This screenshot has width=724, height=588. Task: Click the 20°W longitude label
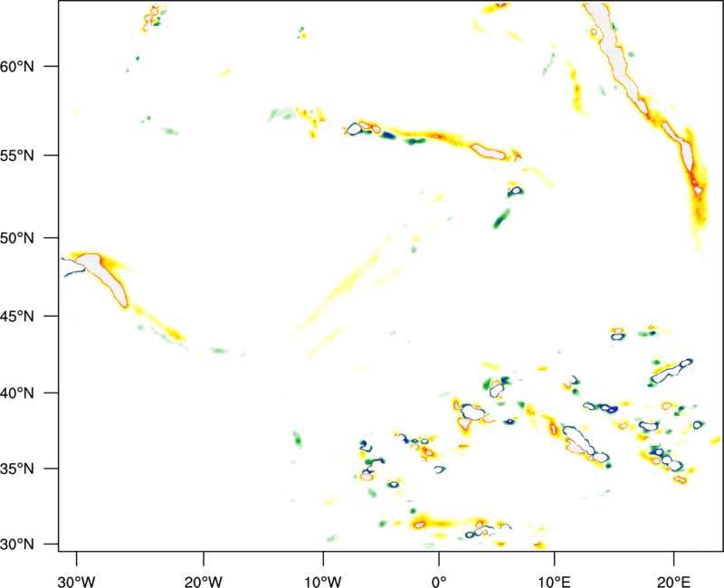(x=204, y=582)
